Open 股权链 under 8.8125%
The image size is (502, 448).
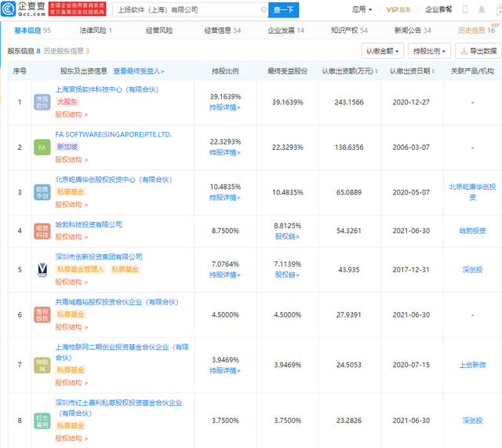click(287, 237)
